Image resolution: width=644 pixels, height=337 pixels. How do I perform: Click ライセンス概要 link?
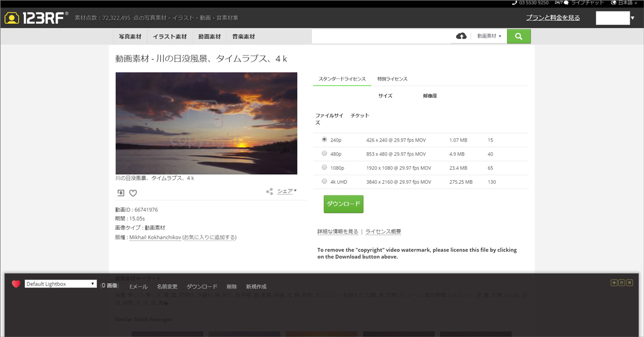coord(383,232)
